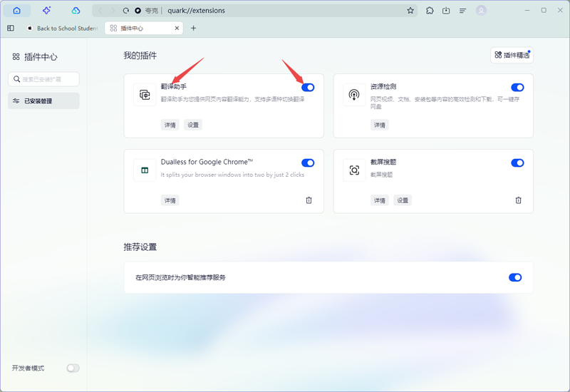Screen dimensions: 570x392
Task: Click the Dualless plugin icon
Action: coord(145,170)
